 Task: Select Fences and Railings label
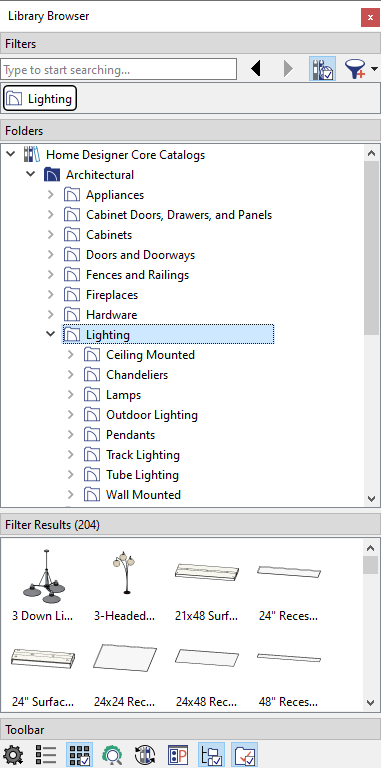click(x=138, y=275)
